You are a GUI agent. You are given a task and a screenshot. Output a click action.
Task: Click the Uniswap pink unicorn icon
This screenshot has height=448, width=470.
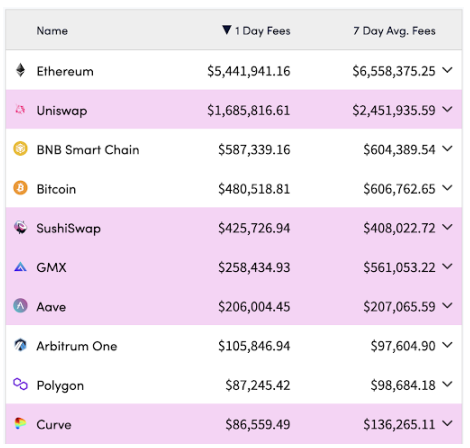click(x=20, y=109)
